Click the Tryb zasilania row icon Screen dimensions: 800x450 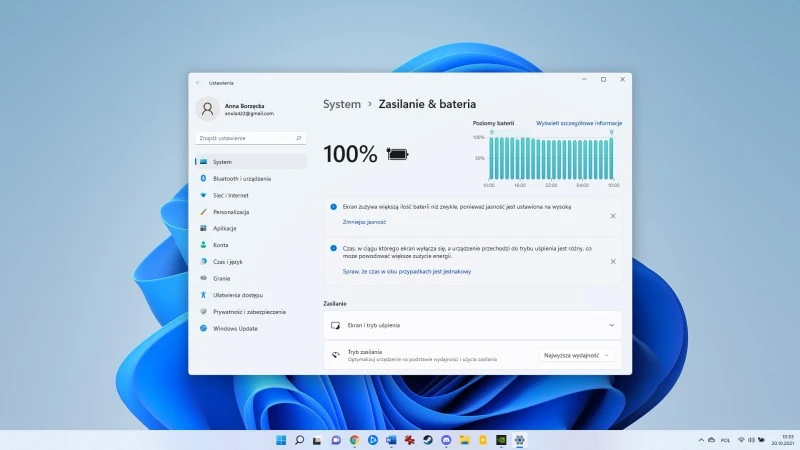pos(335,355)
